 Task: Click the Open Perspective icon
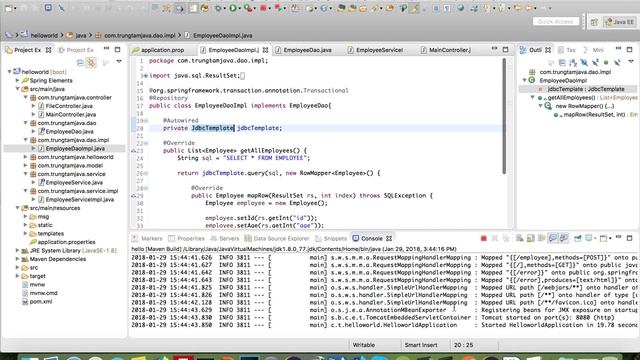(x=594, y=22)
